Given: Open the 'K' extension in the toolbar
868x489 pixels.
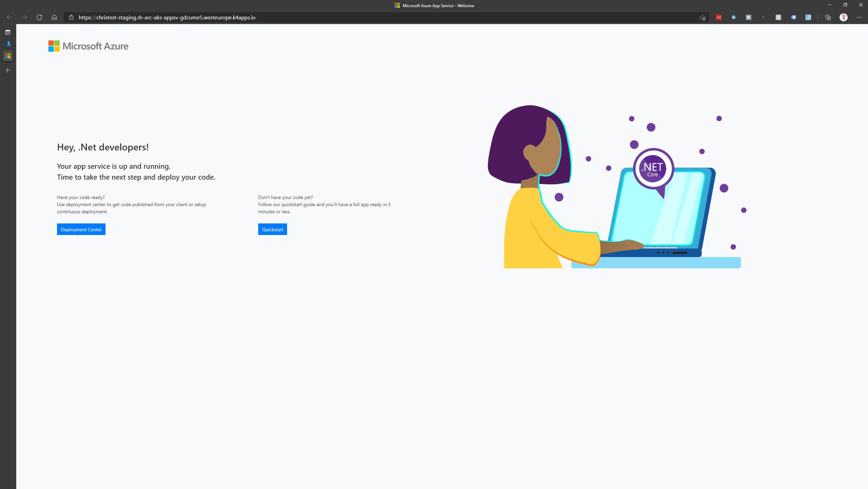Looking at the screenshot, I should pyautogui.click(x=764, y=17).
